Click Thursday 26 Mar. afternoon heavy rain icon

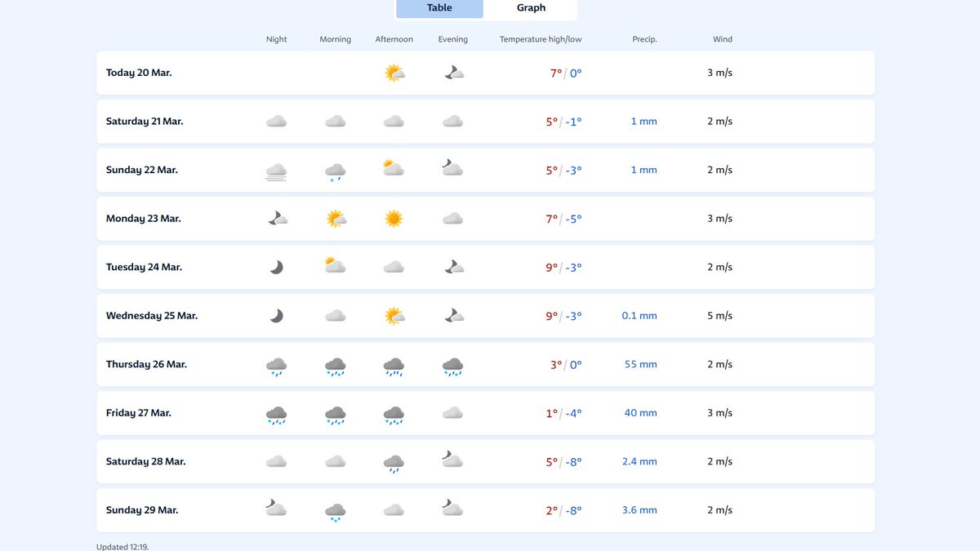point(394,367)
